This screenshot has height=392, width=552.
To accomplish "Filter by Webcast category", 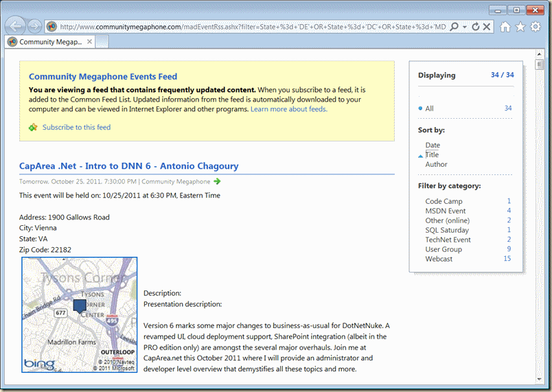I will 439,259.
